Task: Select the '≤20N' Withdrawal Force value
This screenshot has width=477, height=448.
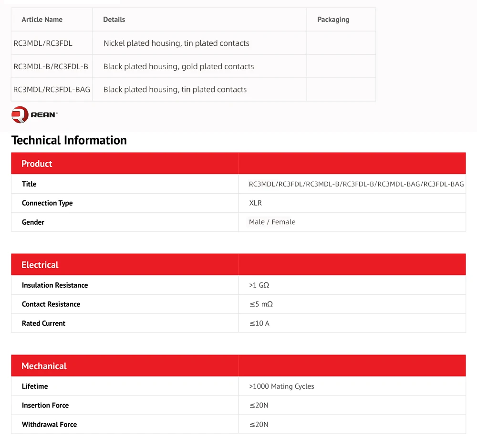Action: [259, 424]
